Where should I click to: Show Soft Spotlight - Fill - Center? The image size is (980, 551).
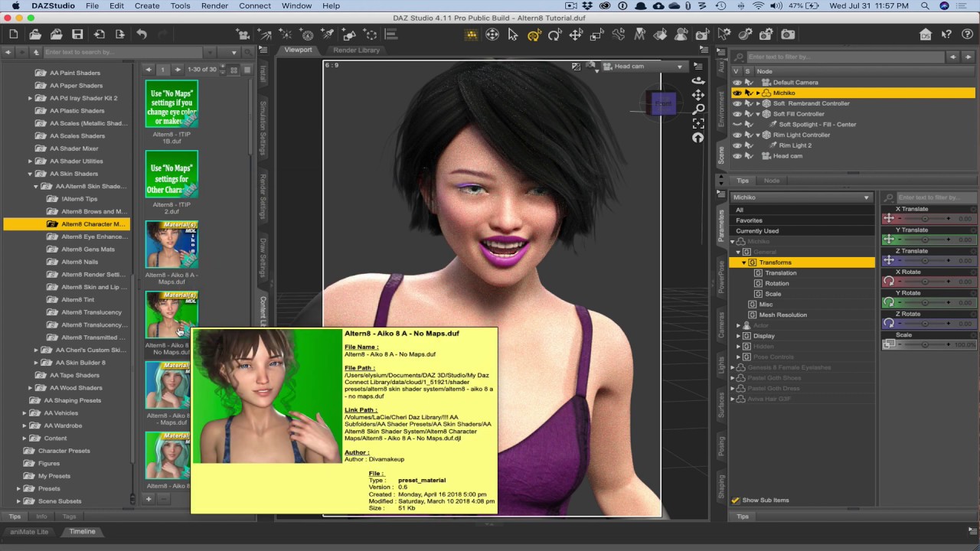(737, 124)
